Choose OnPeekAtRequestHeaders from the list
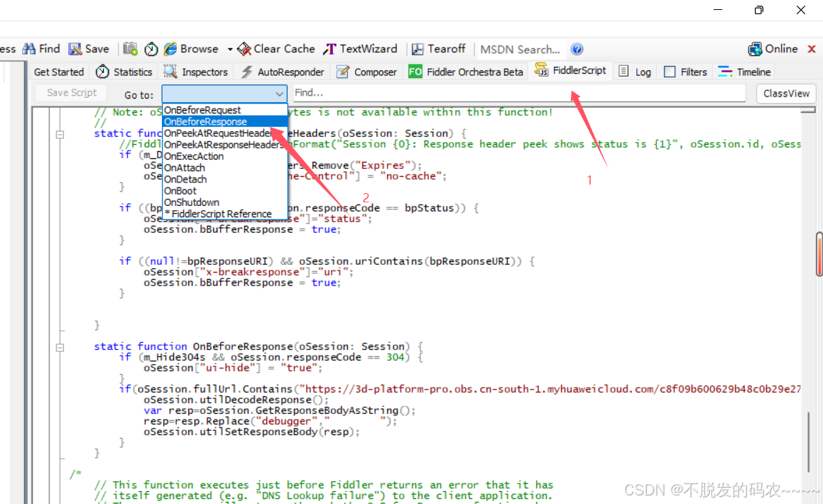Image resolution: width=823 pixels, height=504 pixels. coord(225,133)
